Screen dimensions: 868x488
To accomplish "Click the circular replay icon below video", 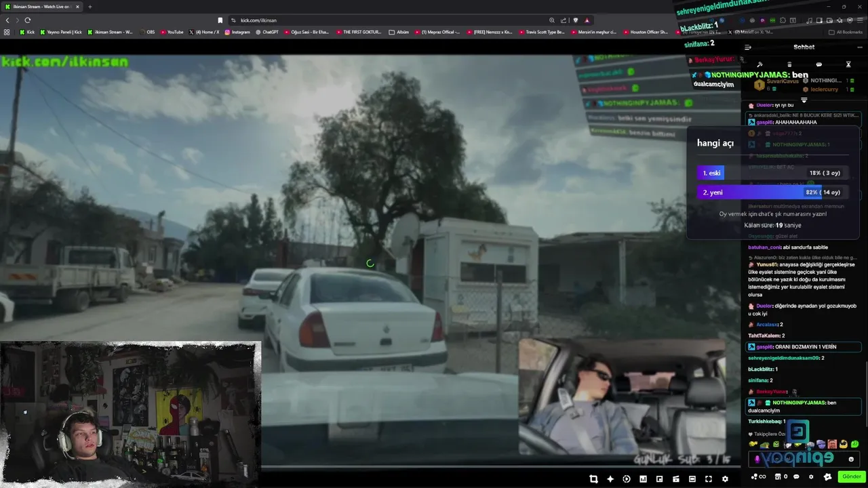I will [627, 479].
